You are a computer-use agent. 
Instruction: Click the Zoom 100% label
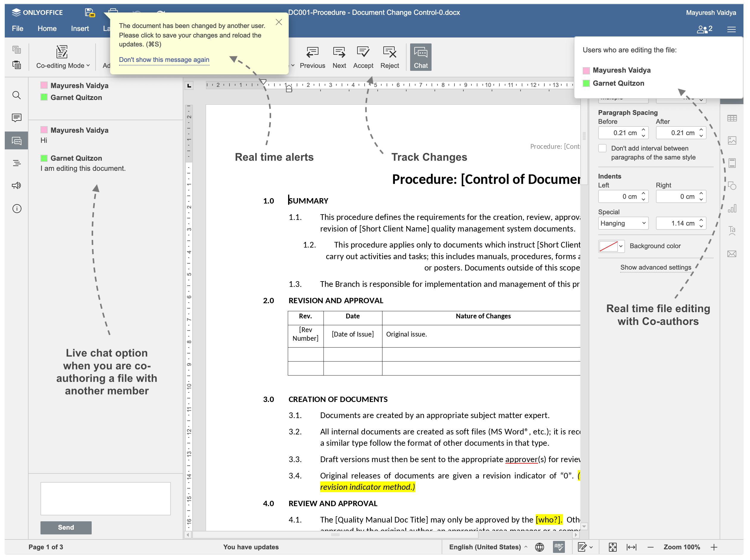coord(682,547)
